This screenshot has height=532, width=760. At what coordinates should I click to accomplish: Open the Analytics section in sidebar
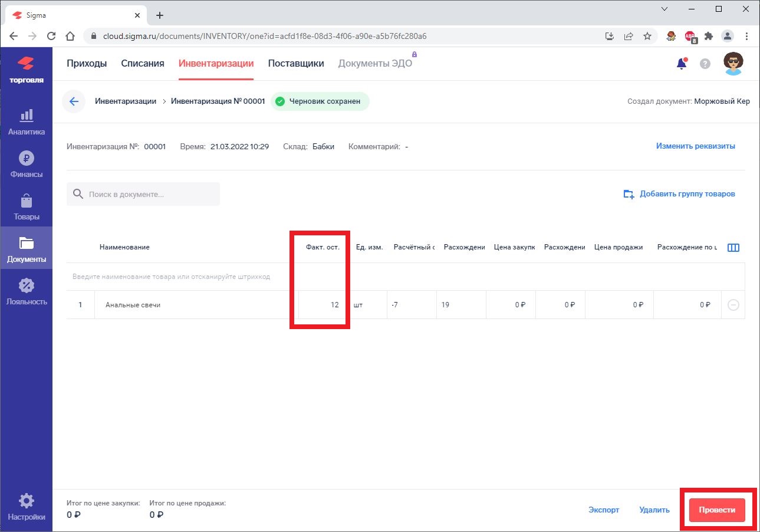click(26, 116)
